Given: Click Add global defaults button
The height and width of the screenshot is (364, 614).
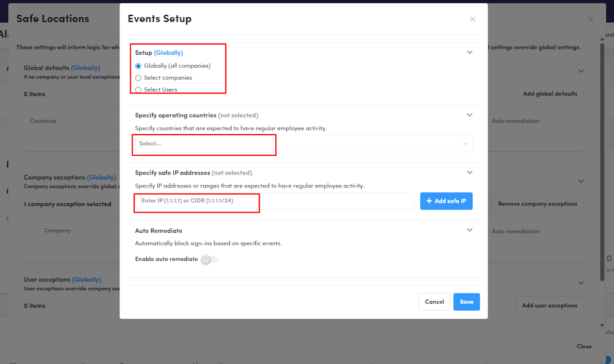Looking at the screenshot, I should coord(550,94).
